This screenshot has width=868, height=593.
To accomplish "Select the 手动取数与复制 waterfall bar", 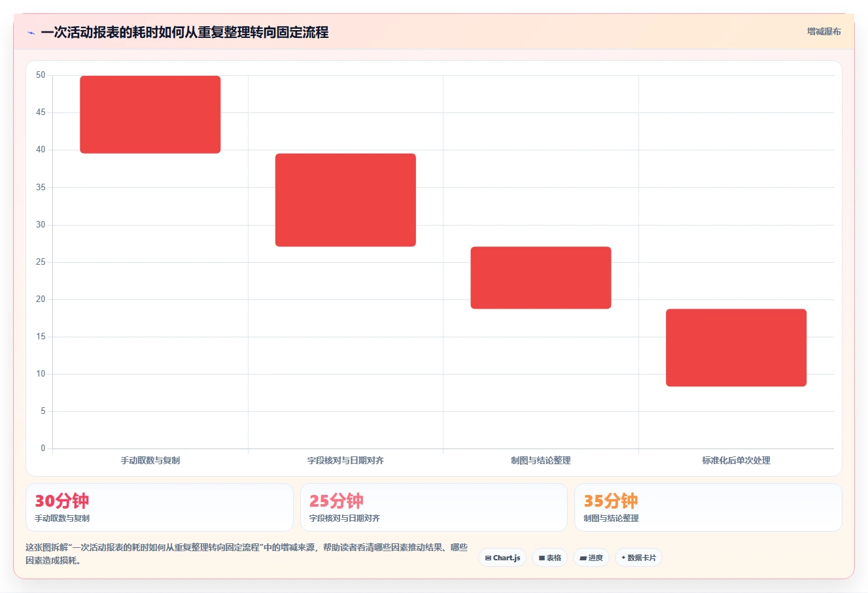I will [150, 114].
